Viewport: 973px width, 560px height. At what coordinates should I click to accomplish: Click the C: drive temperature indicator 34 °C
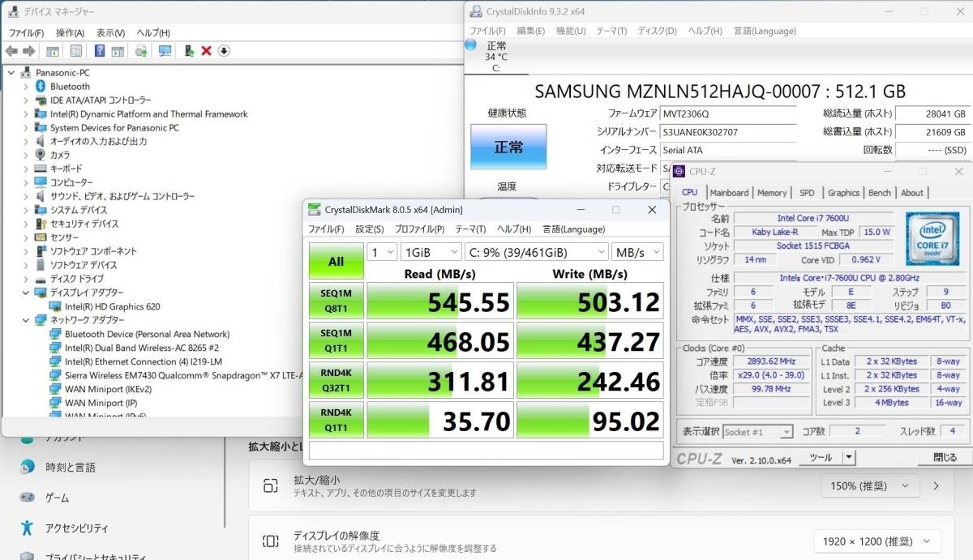pos(495,57)
